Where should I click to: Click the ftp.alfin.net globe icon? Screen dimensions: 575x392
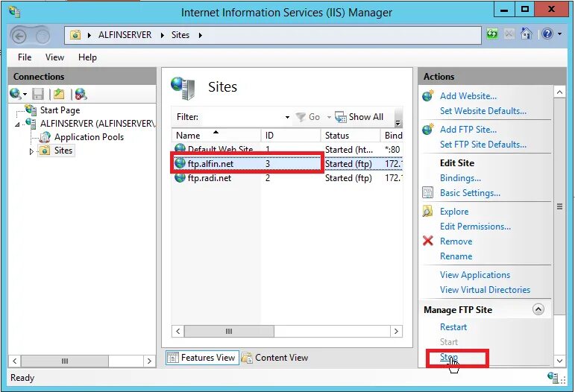coord(180,163)
